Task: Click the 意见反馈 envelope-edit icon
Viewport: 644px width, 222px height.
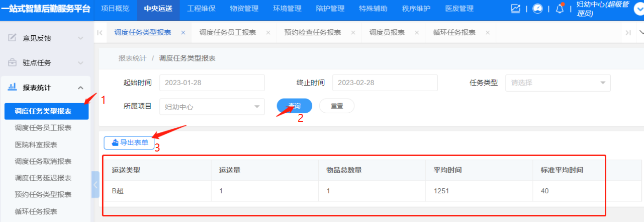Action: [x=13, y=38]
